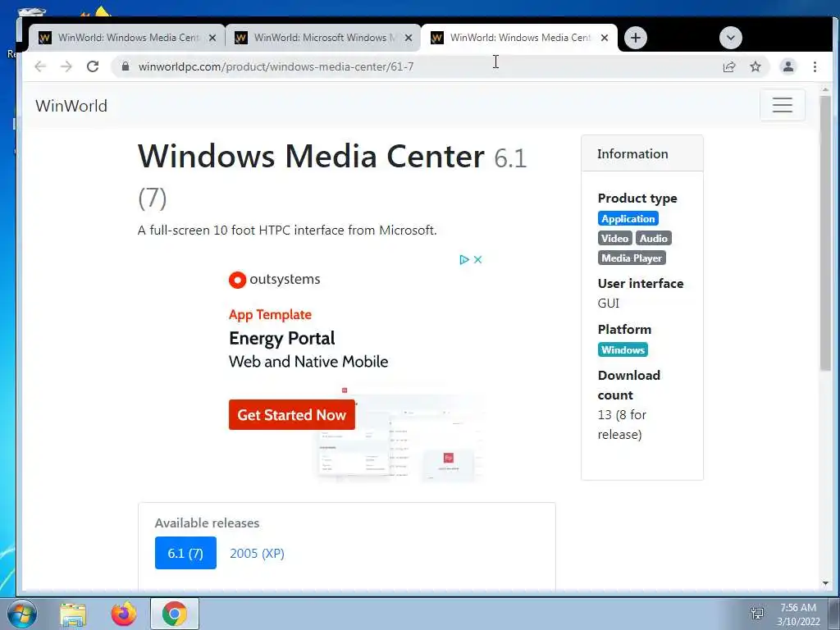
Task: Click the padlock site info icon
Action: 126,66
